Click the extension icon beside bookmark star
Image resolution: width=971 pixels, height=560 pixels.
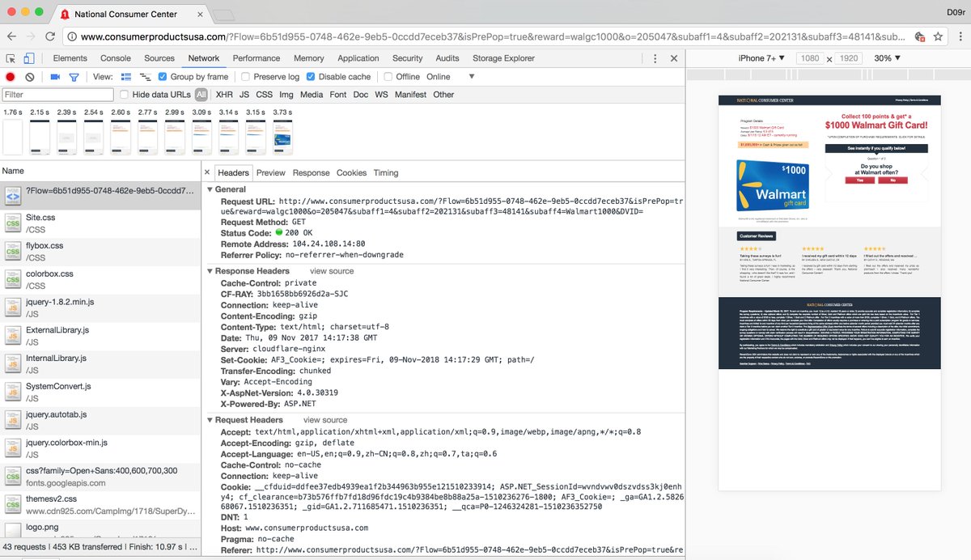(920, 36)
